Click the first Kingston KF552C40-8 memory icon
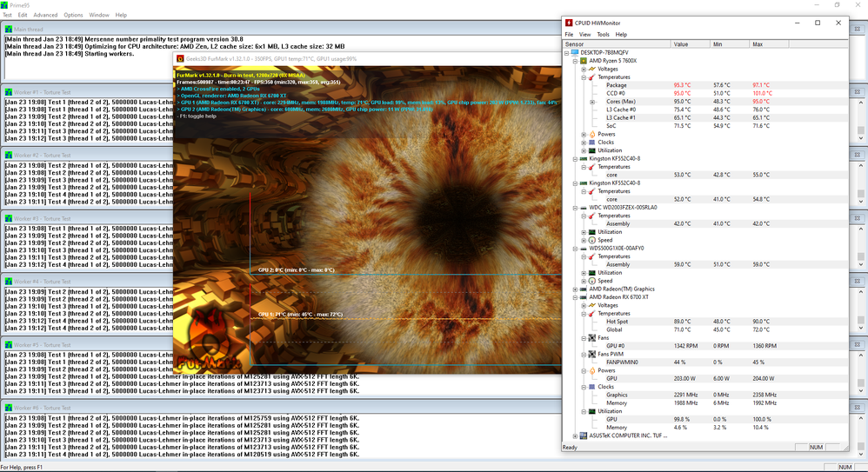Screen dimensions: 868x472 (584, 159)
